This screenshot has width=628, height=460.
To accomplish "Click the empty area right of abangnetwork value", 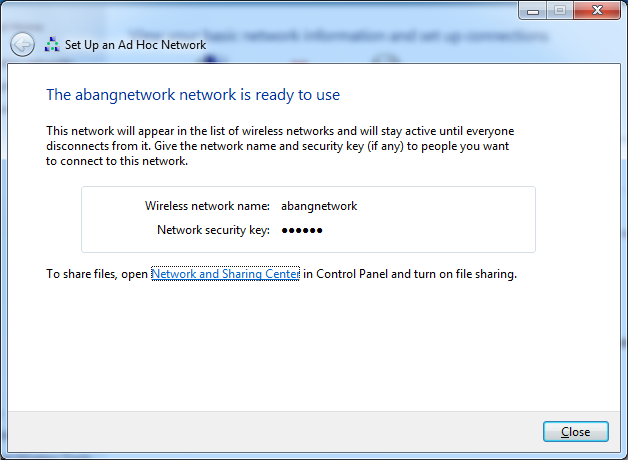I will 445,206.
